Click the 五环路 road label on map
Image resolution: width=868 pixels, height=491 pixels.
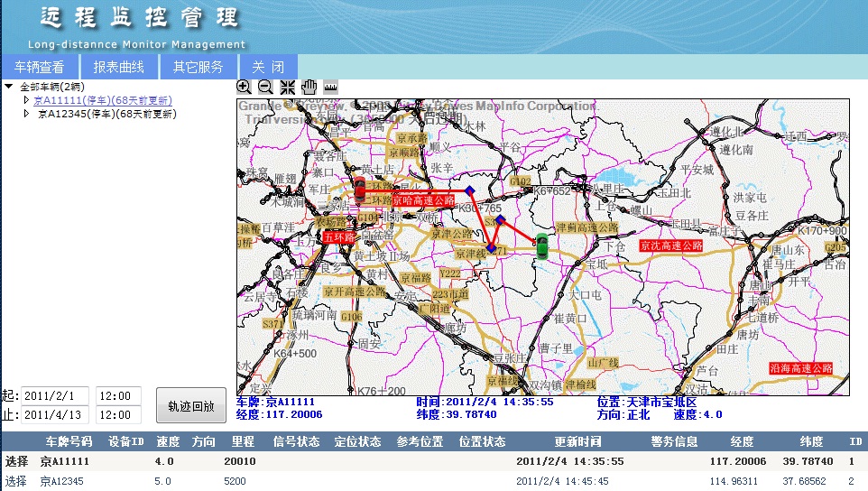coord(338,236)
